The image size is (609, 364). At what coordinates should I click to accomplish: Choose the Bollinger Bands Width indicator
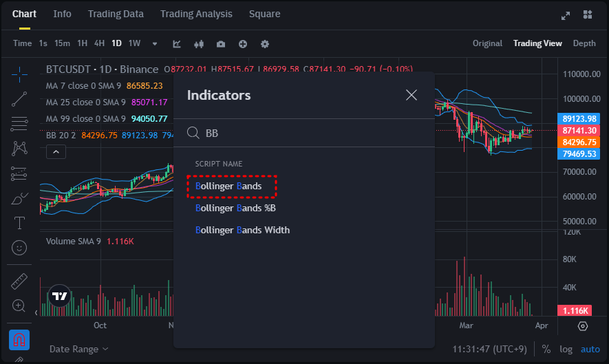point(242,230)
